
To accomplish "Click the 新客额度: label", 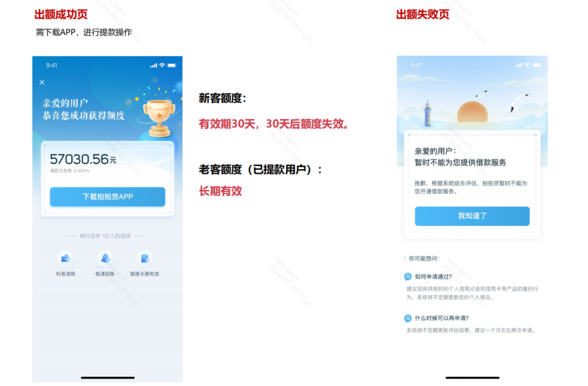I will [x=223, y=98].
